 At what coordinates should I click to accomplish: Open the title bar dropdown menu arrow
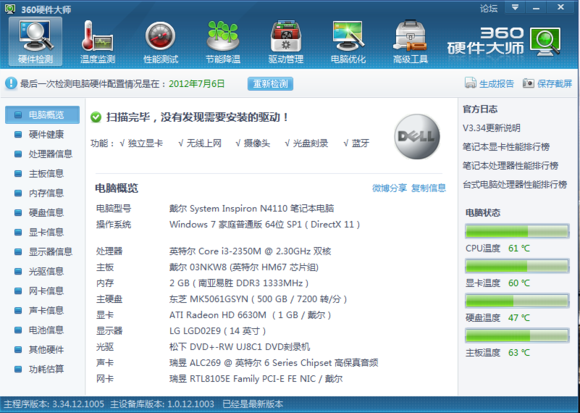(x=515, y=7)
